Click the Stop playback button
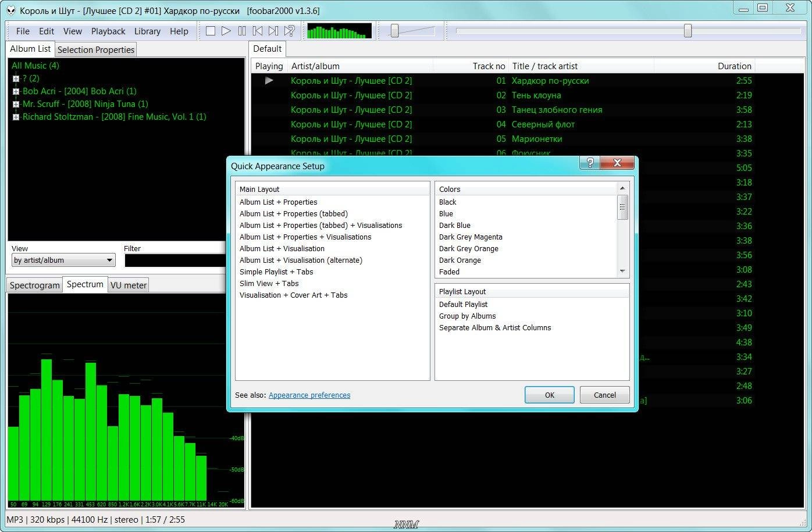The image size is (812, 532). [x=211, y=31]
